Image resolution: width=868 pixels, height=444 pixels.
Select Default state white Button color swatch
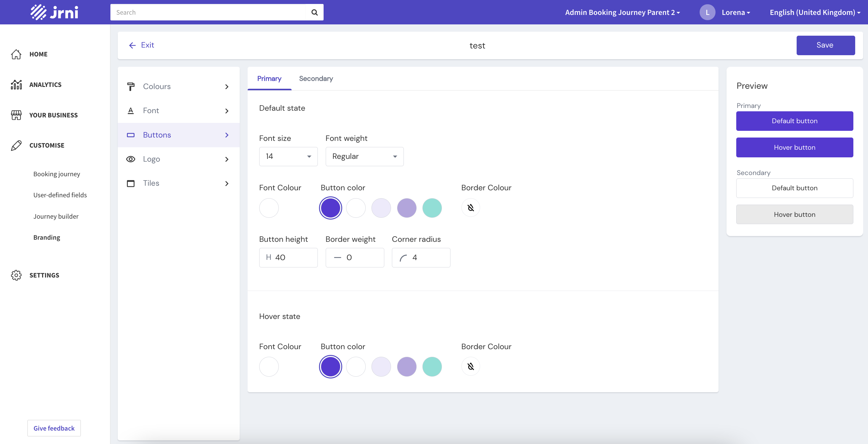[356, 208]
